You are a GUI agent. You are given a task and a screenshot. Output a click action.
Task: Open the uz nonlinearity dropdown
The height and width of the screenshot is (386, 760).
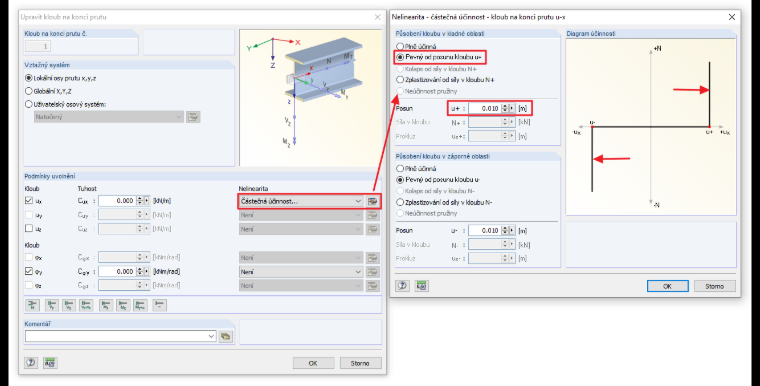(x=301, y=229)
